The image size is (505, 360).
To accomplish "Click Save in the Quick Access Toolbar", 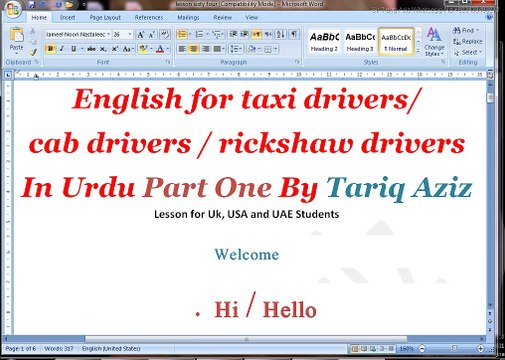I will (32, 4).
